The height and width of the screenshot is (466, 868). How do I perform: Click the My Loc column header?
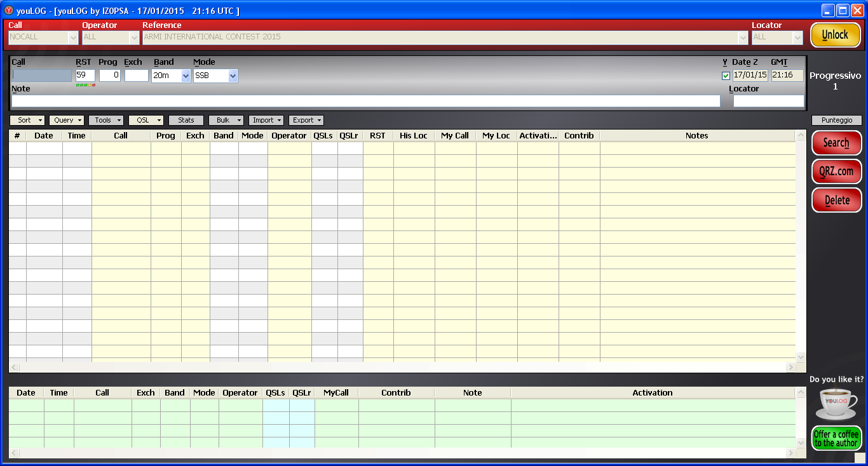(x=496, y=136)
